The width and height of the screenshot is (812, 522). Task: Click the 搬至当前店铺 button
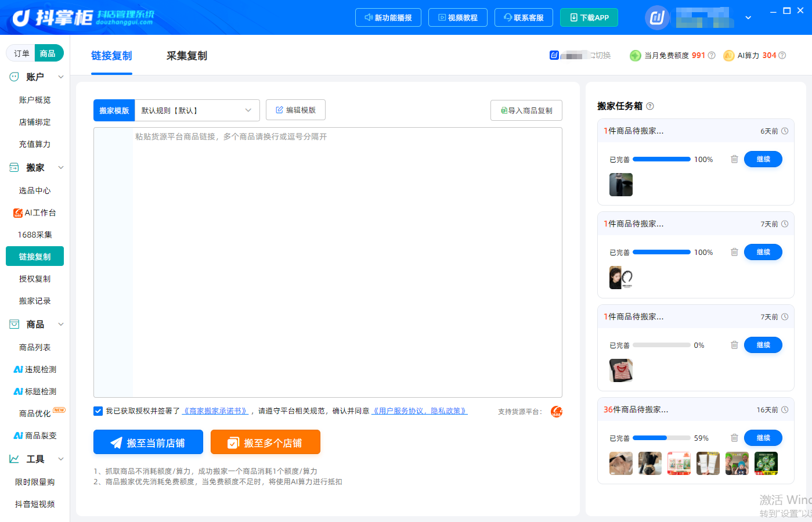tap(148, 442)
